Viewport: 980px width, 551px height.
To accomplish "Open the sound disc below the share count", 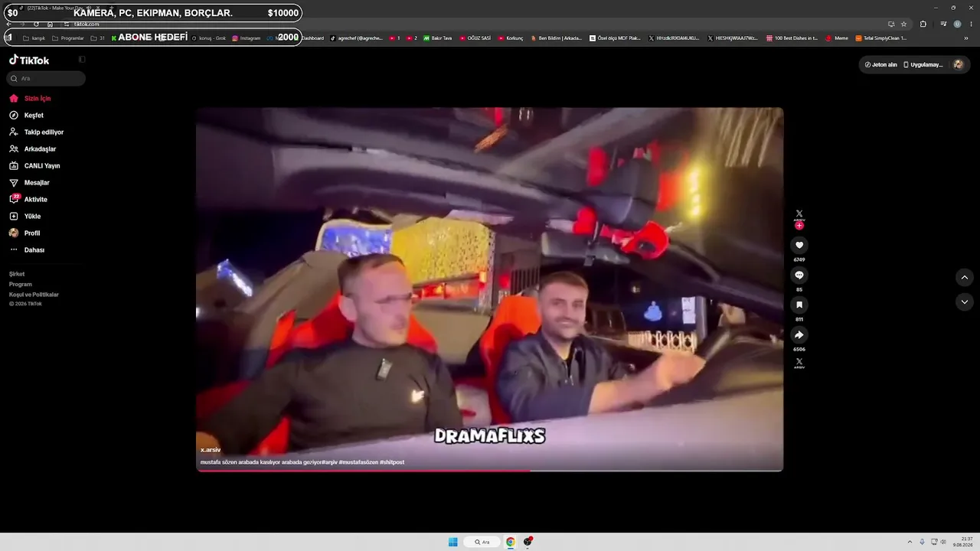I will click(799, 362).
